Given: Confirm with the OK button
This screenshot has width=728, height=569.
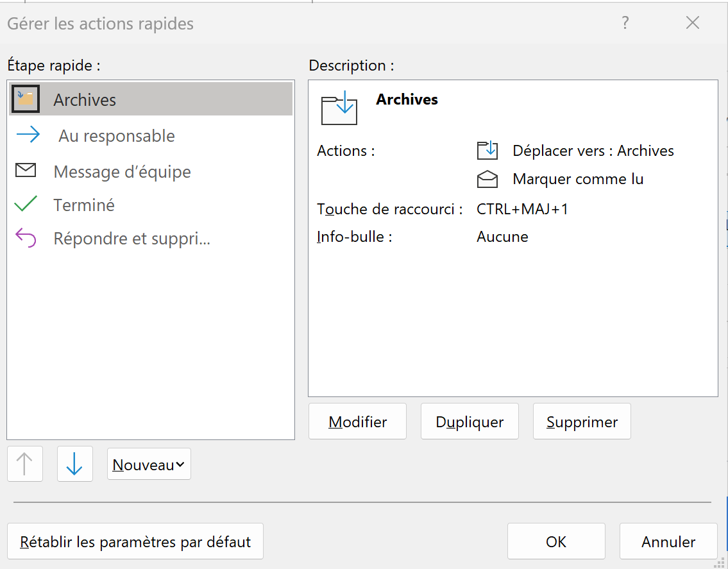Looking at the screenshot, I should pyautogui.click(x=556, y=541).
